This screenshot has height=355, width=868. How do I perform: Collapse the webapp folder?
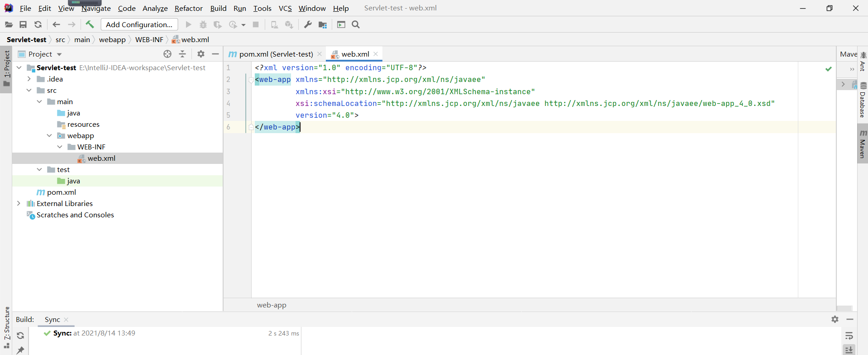click(49, 135)
